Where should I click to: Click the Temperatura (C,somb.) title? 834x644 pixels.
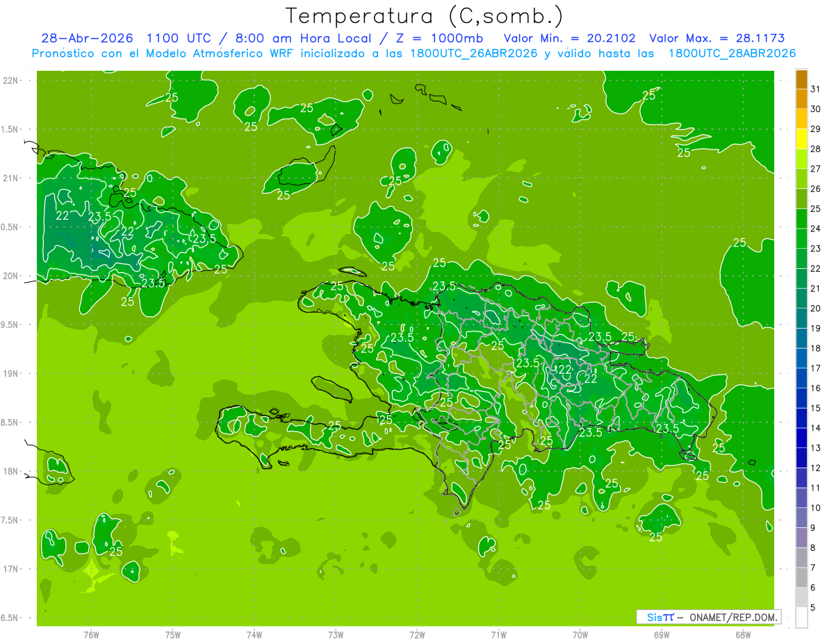click(424, 16)
